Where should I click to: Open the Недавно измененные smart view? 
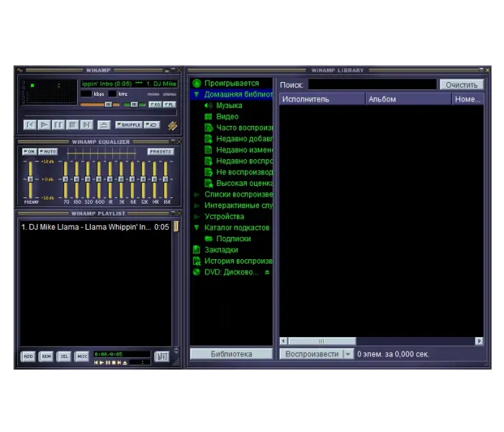pos(238,150)
